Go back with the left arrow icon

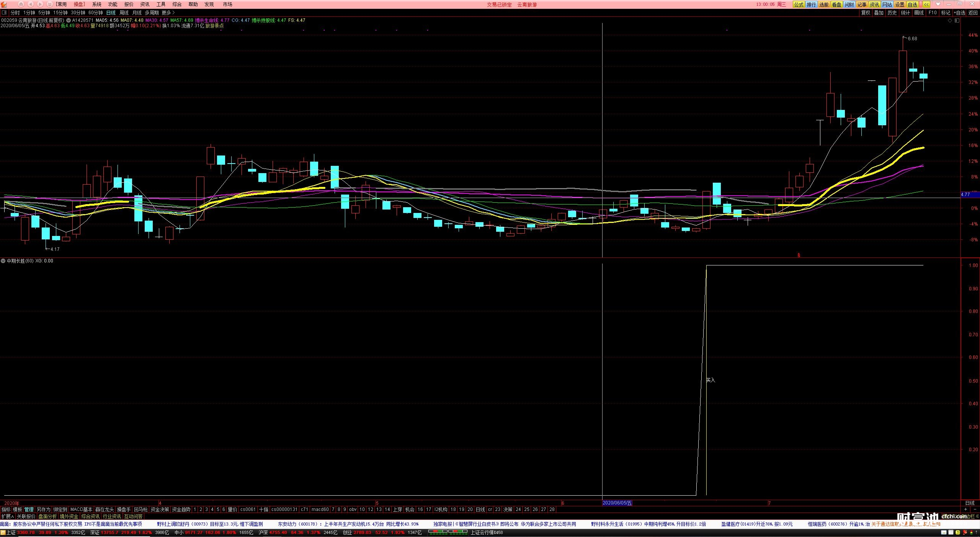point(30,4)
